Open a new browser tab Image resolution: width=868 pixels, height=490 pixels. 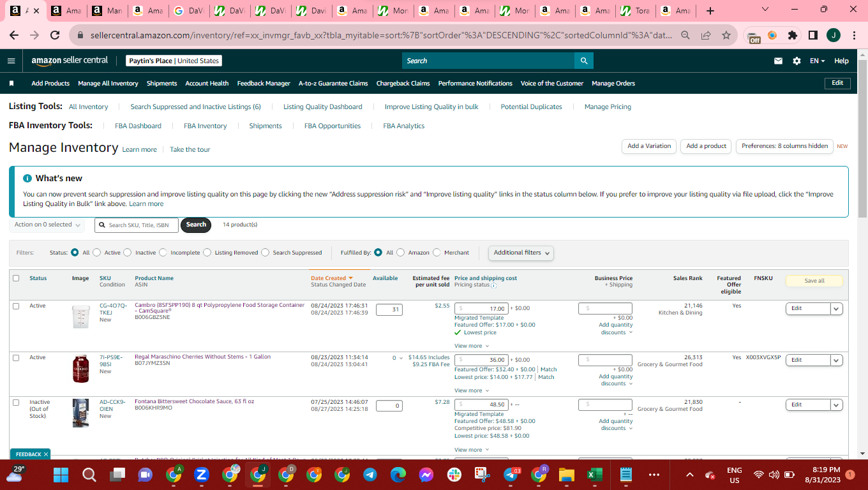coord(710,11)
